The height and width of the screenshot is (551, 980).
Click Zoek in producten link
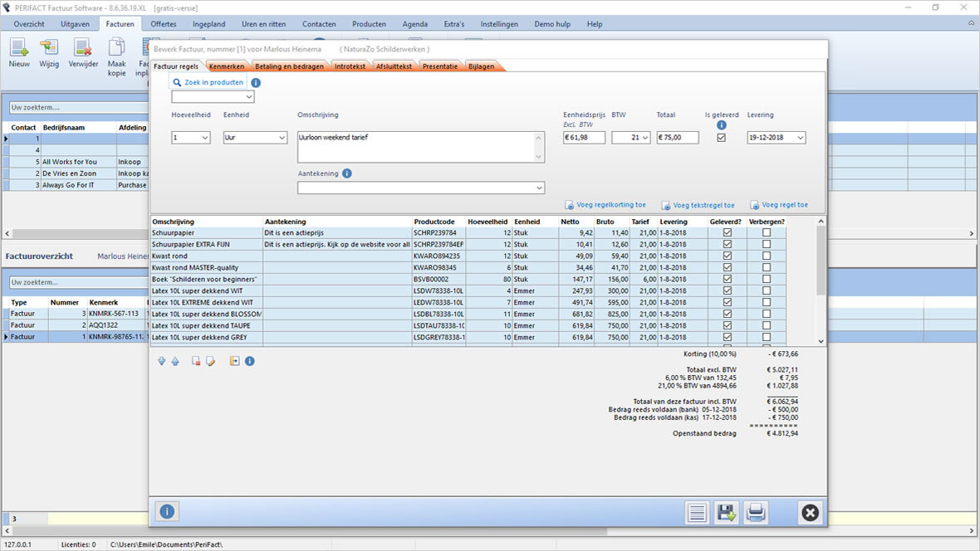(x=213, y=82)
